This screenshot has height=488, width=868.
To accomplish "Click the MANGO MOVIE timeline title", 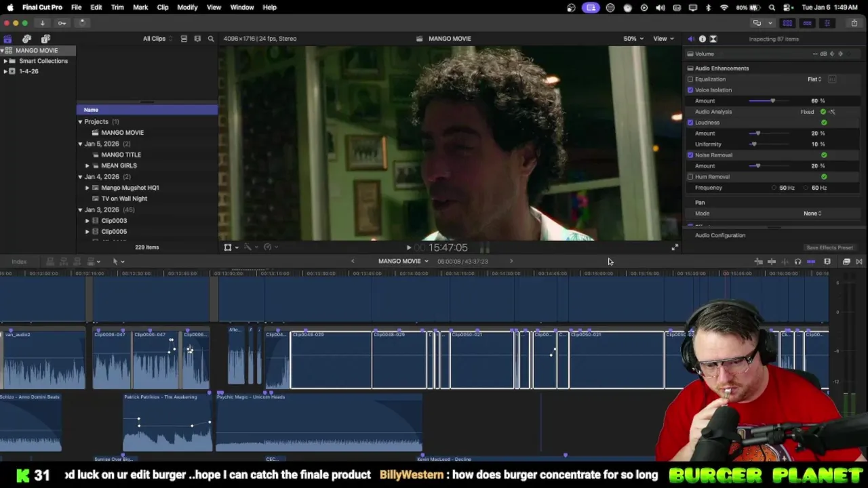I will 399,261.
